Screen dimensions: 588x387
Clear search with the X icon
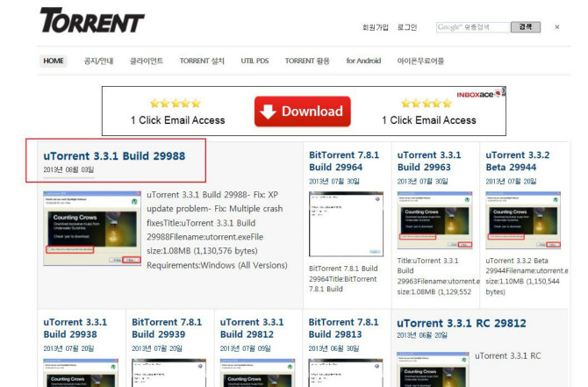[x=557, y=27]
